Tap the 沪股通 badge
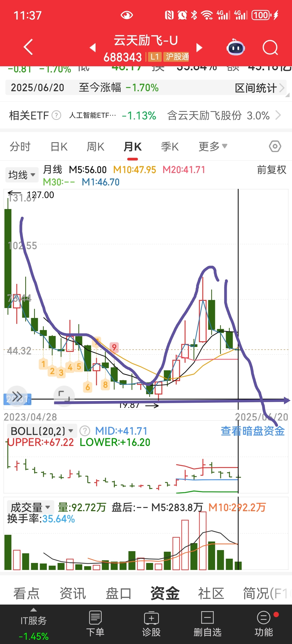 [x=176, y=57]
